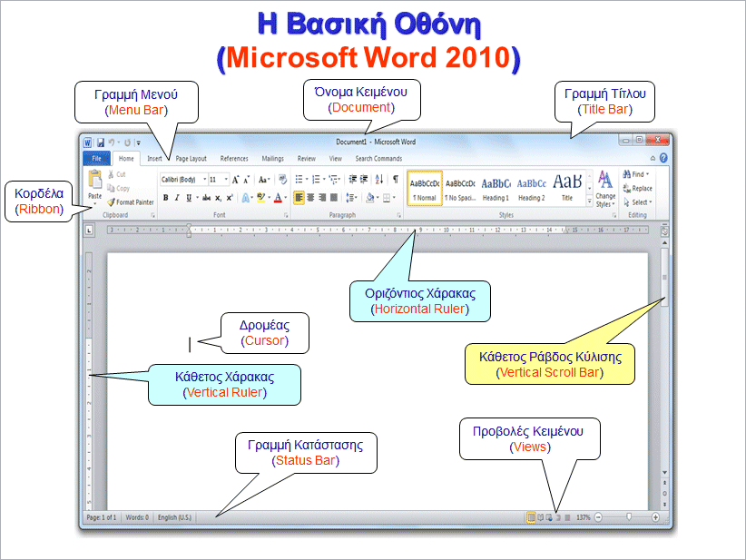Image resolution: width=746 pixels, height=560 pixels.
Task: Switch to the Page Layout tab
Action: pyautogui.click(x=191, y=159)
